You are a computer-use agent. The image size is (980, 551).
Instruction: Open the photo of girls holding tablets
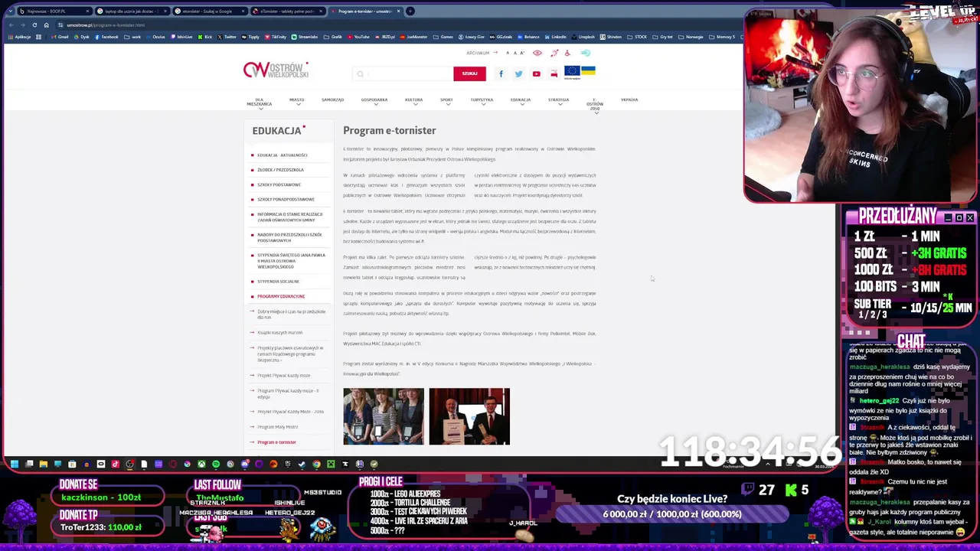(x=384, y=416)
